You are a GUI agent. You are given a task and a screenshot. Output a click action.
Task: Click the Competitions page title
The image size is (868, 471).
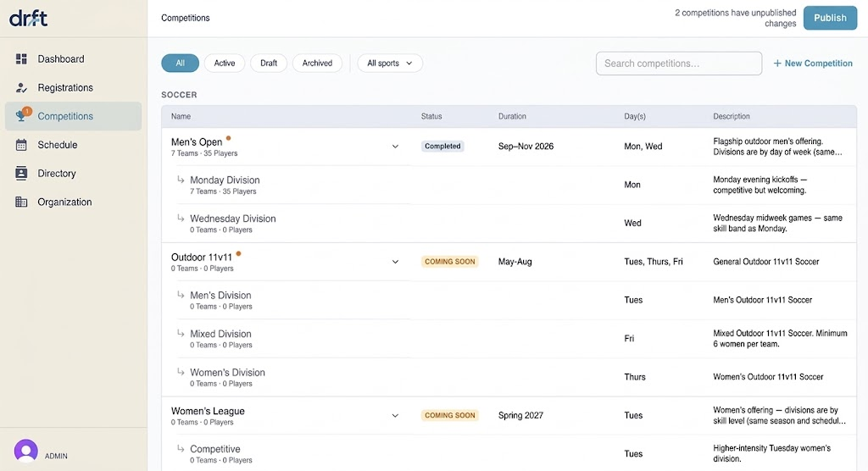186,18
